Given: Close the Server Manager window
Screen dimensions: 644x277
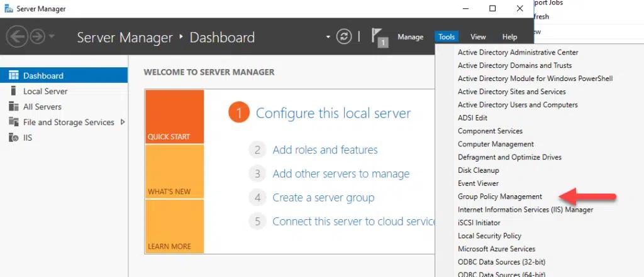Looking at the screenshot, I should click(520, 8).
